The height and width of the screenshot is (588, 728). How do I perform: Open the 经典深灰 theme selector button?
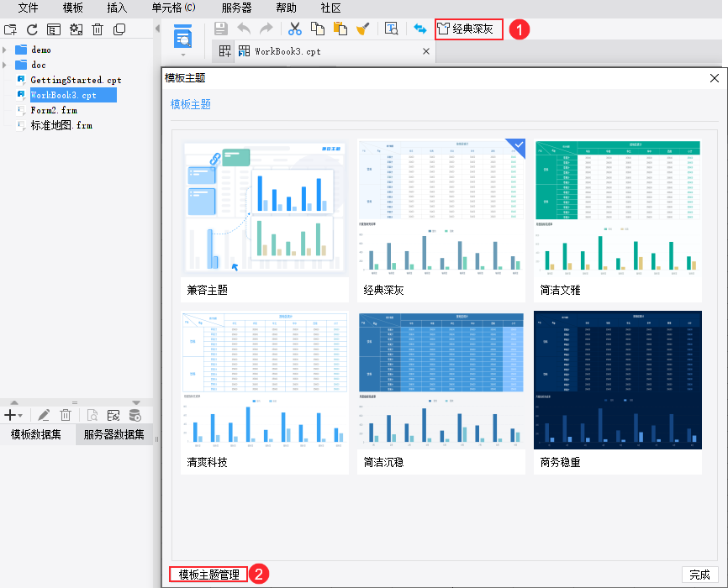469,29
